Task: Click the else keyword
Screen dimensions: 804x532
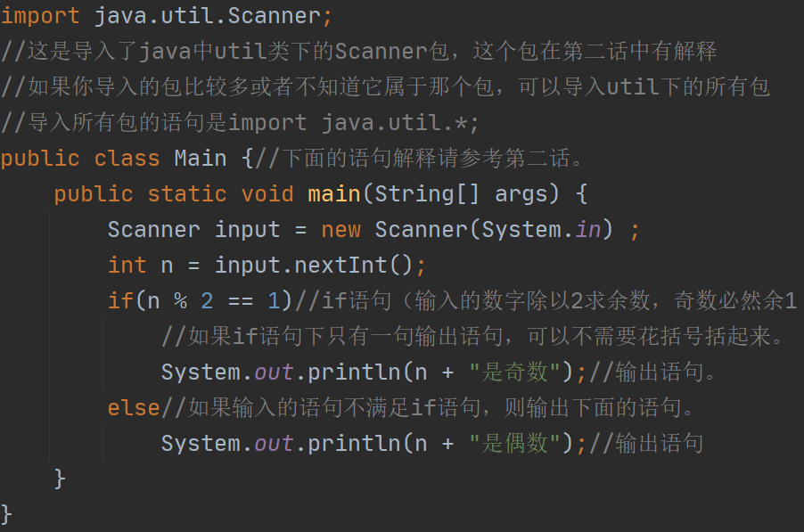Action: pyautogui.click(x=134, y=408)
